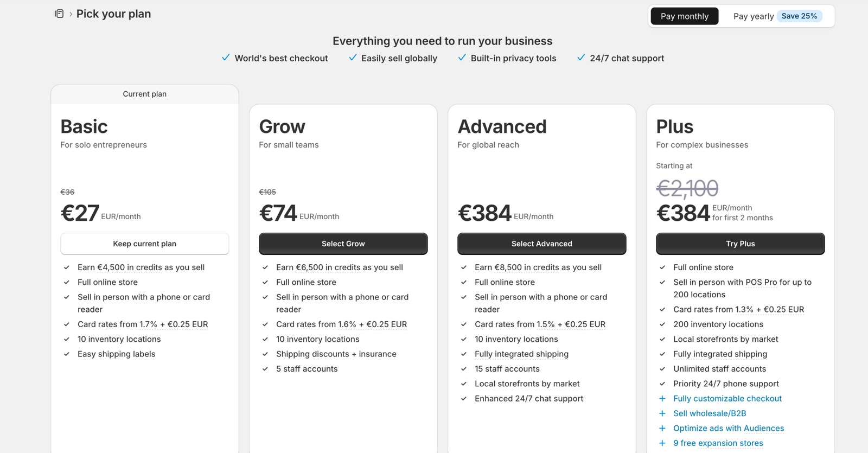
Task: Click plus icon next to Sell wholesale/B2B
Action: click(x=662, y=413)
